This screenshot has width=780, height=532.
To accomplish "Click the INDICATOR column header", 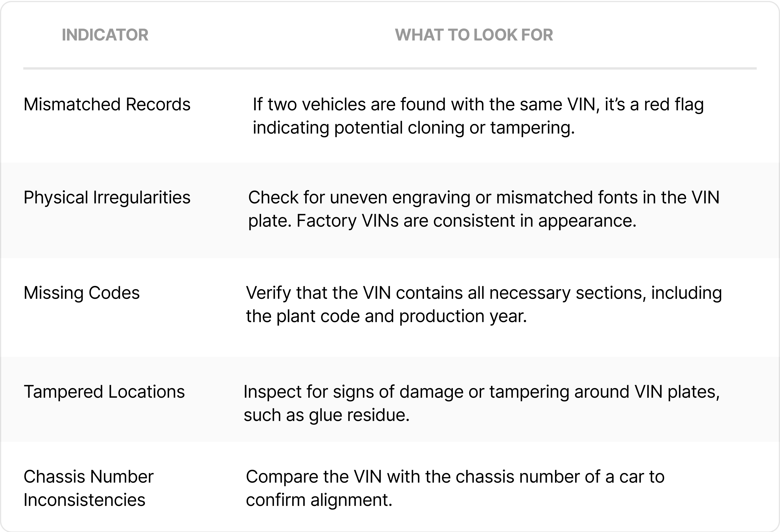I will click(x=105, y=35).
